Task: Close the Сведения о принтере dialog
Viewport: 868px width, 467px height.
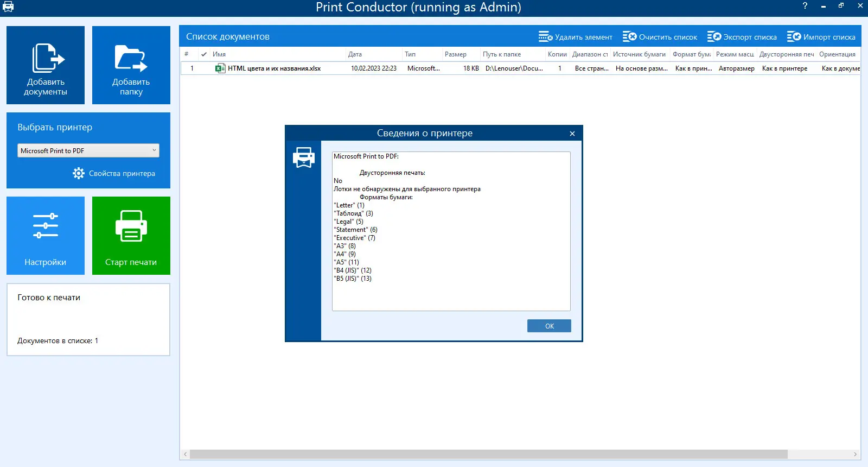Action: pyautogui.click(x=572, y=134)
